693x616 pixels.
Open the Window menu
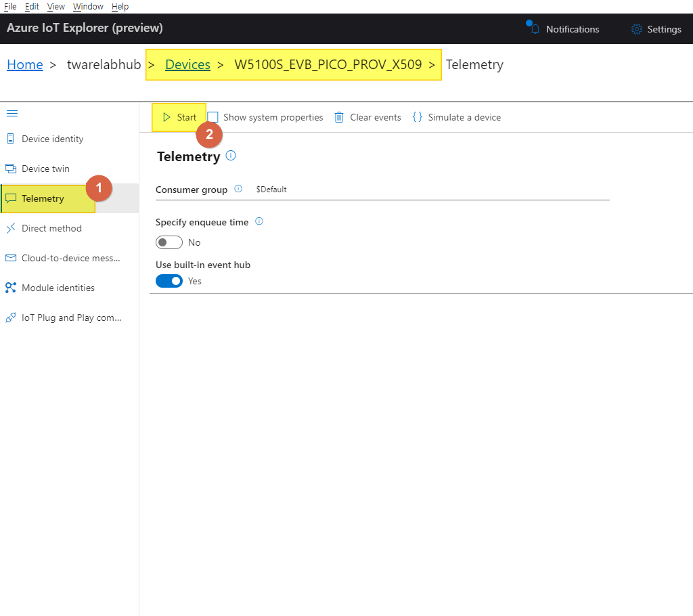[88, 6]
